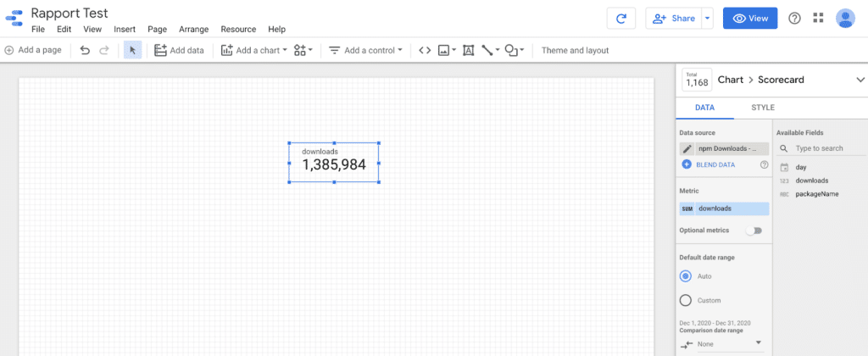The height and width of the screenshot is (356, 868).
Task: Switch to the STYLE tab
Action: coord(763,108)
